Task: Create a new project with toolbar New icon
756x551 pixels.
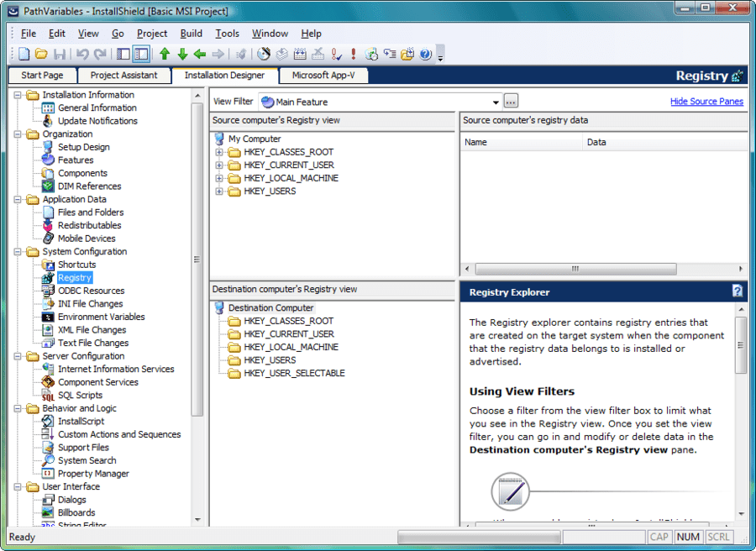Action: pyautogui.click(x=24, y=54)
